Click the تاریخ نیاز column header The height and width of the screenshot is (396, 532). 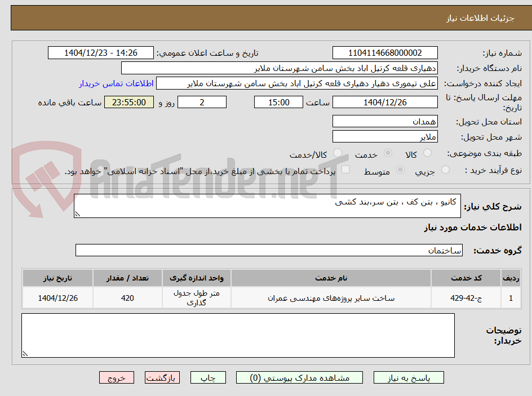click(57, 278)
